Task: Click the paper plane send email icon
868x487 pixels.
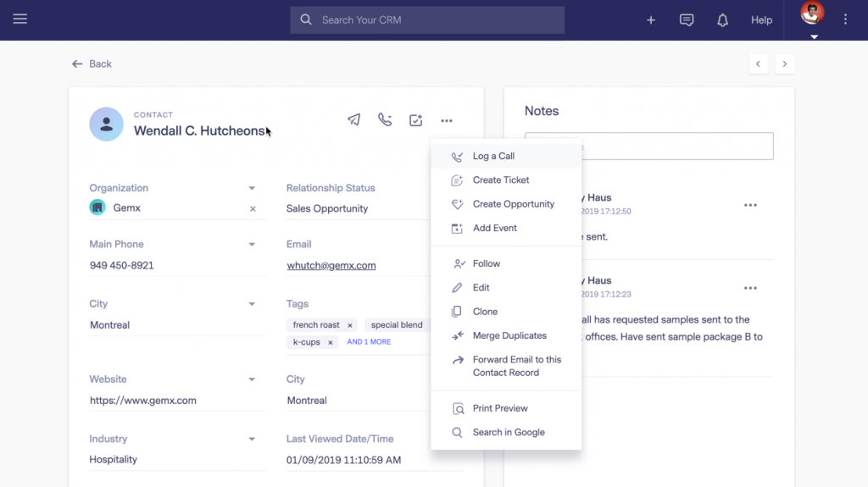Action: pyautogui.click(x=353, y=119)
